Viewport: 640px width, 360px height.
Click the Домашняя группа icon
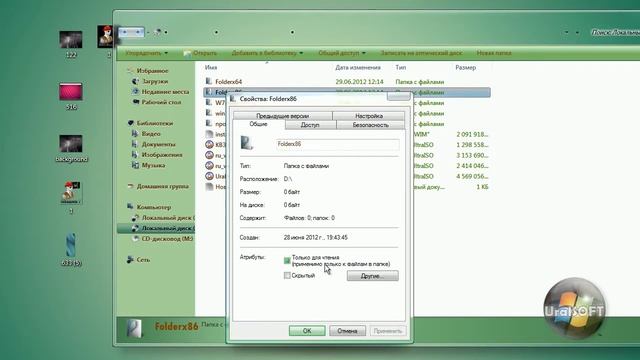click(131, 186)
